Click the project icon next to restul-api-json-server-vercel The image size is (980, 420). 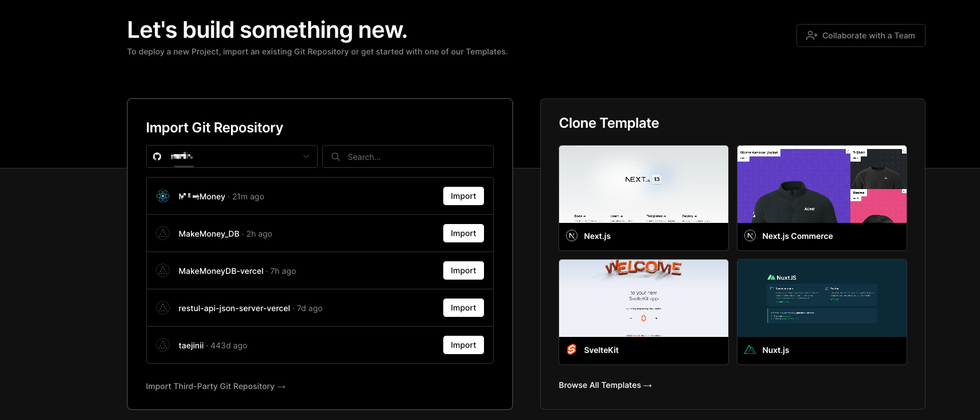click(x=163, y=308)
